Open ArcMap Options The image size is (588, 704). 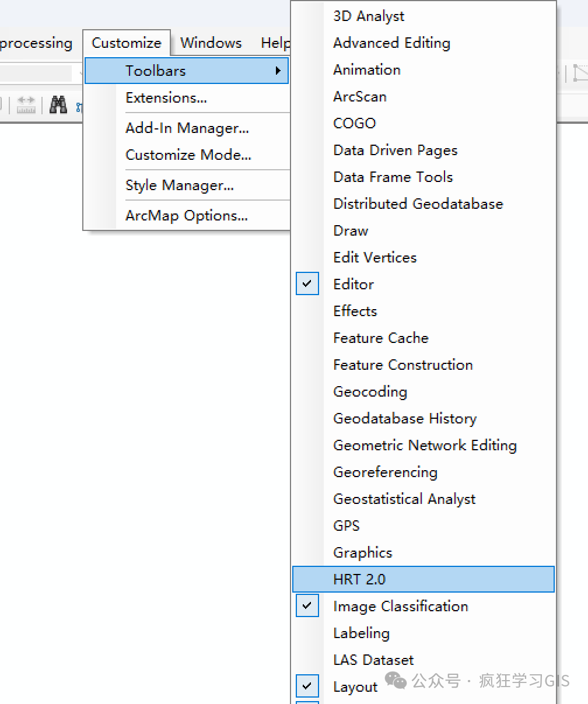187,216
